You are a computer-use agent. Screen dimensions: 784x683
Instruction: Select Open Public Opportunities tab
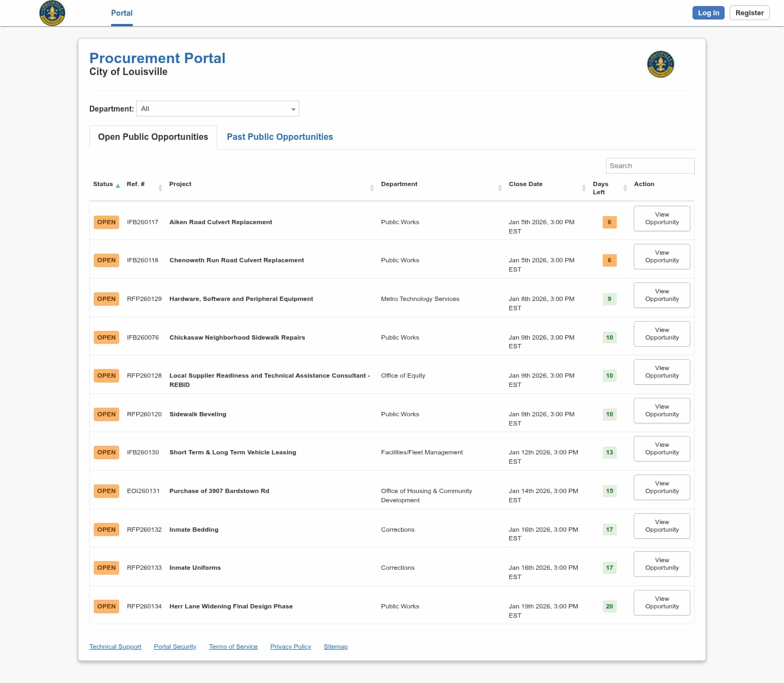click(x=153, y=137)
